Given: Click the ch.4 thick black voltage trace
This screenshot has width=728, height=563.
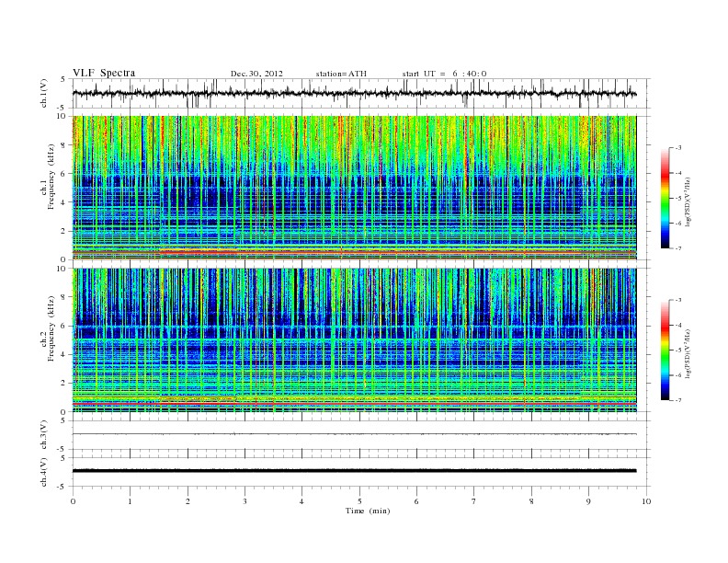Looking at the screenshot, I should pos(354,471).
